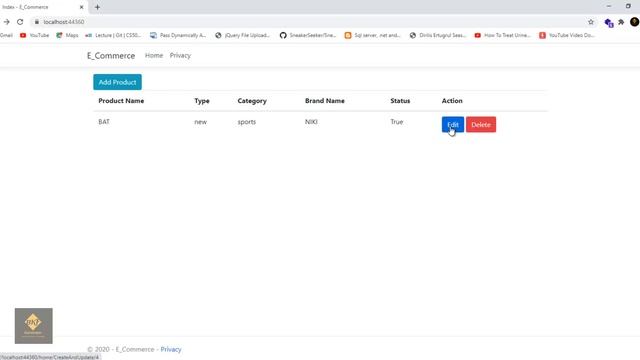Open the footer Privacy link
Image resolution: width=640 pixels, height=360 pixels.
[171, 349]
